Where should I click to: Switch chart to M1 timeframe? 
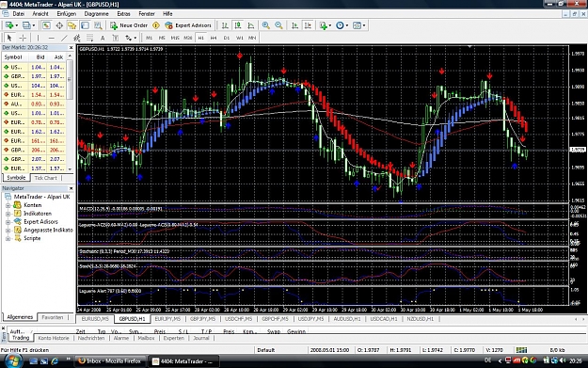point(149,38)
